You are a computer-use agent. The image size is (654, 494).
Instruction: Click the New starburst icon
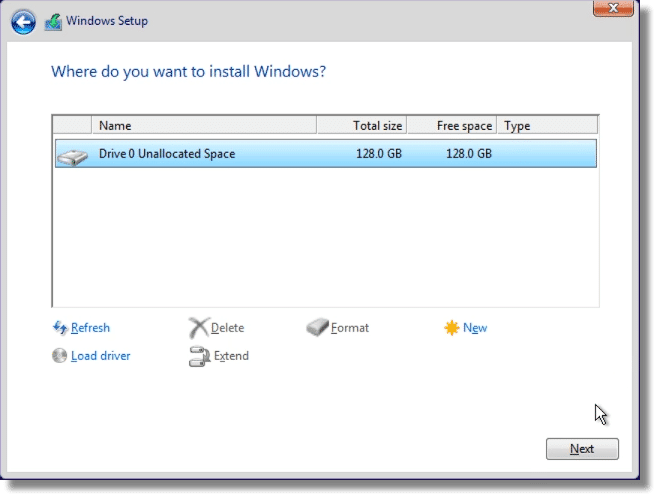[451, 328]
